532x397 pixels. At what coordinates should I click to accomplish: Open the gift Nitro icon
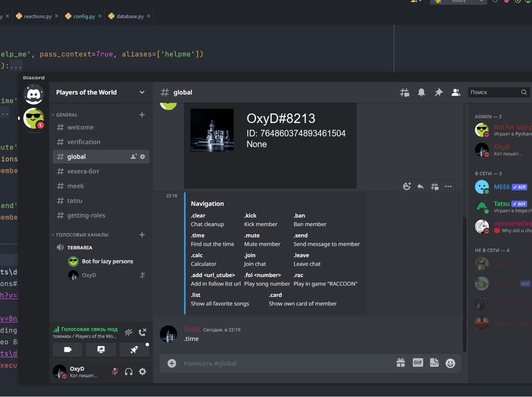tap(401, 363)
